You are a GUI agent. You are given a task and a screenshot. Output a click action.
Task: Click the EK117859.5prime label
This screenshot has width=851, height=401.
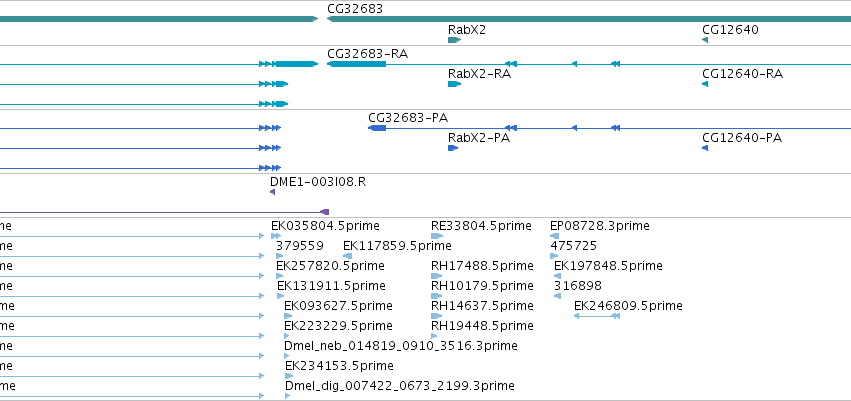pyautogui.click(x=397, y=246)
